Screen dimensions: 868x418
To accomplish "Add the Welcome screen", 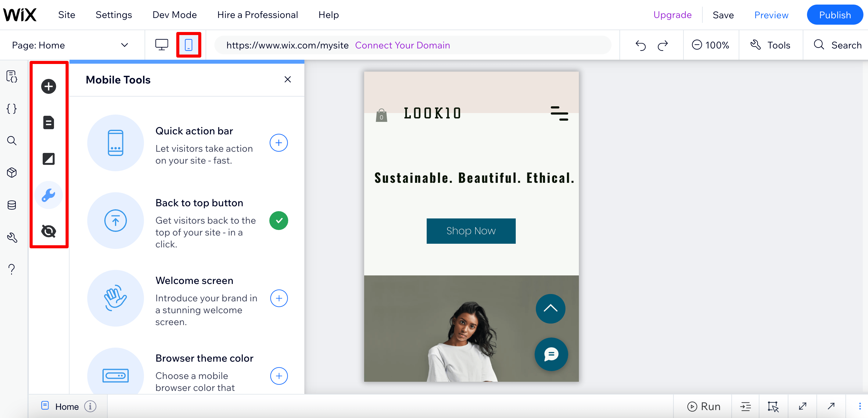I will (279, 298).
